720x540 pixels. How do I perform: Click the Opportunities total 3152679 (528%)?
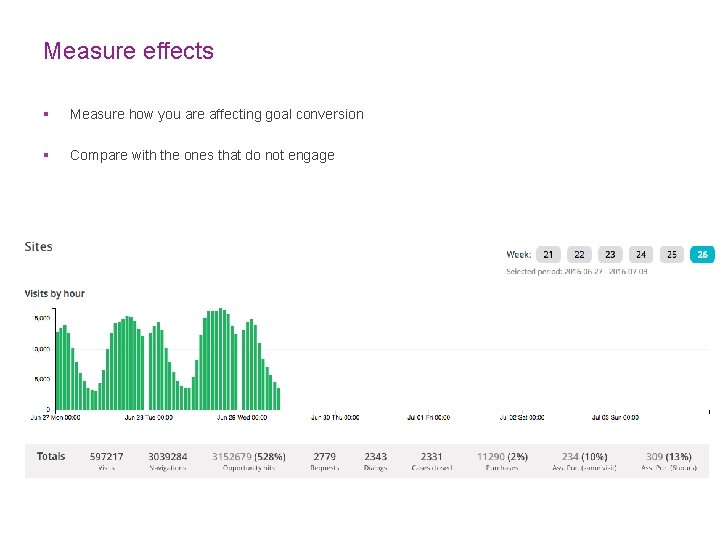coord(248,457)
